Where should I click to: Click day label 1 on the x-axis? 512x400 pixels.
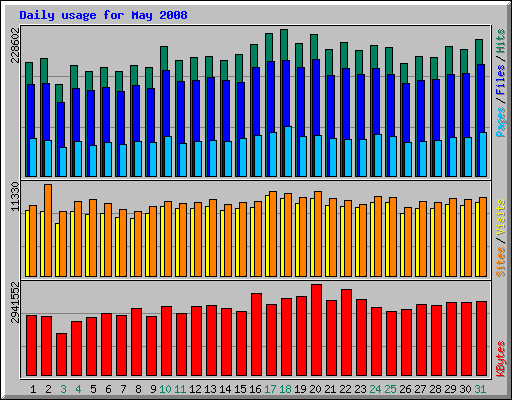point(33,389)
